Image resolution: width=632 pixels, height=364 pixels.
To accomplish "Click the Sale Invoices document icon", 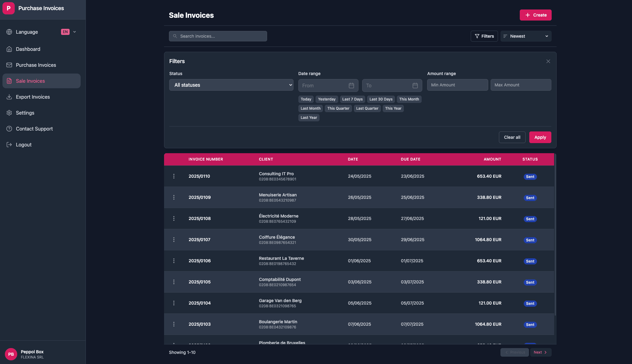I will tap(9, 81).
